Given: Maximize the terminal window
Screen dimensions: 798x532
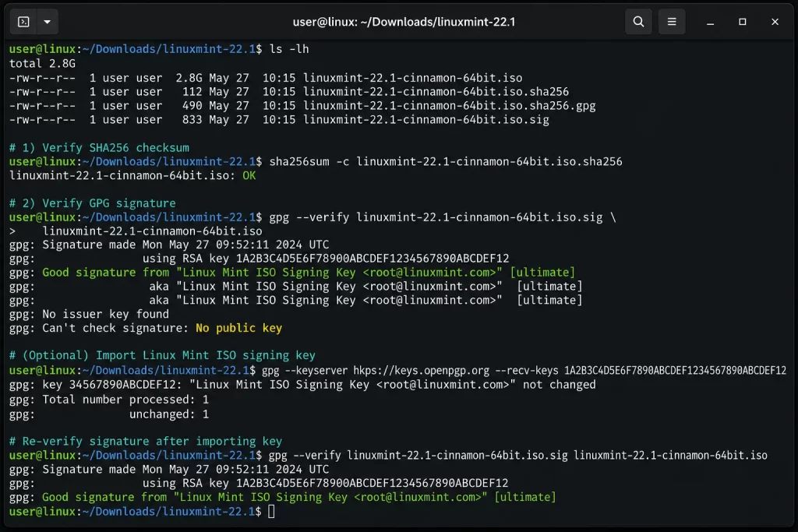Looking at the screenshot, I should point(743,22).
